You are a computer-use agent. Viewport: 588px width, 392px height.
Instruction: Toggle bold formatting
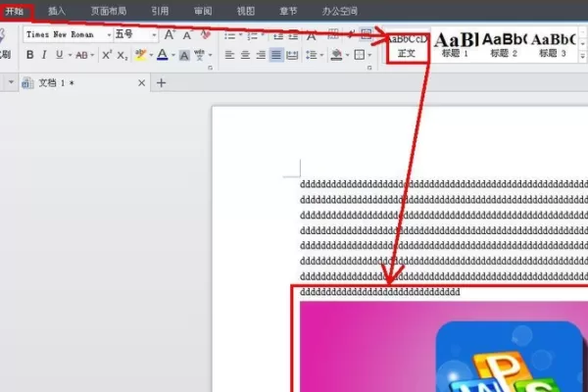tap(30, 55)
